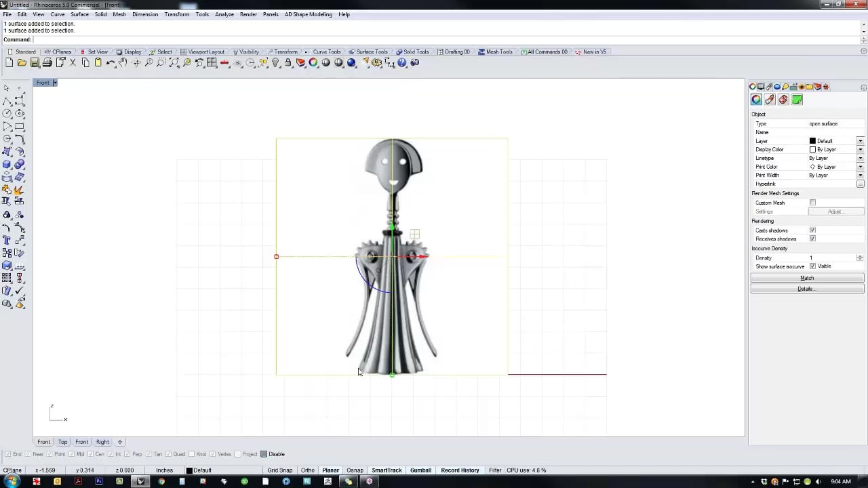The height and width of the screenshot is (488, 868).
Task: Click the Undo arrow icon
Action: [111, 62]
